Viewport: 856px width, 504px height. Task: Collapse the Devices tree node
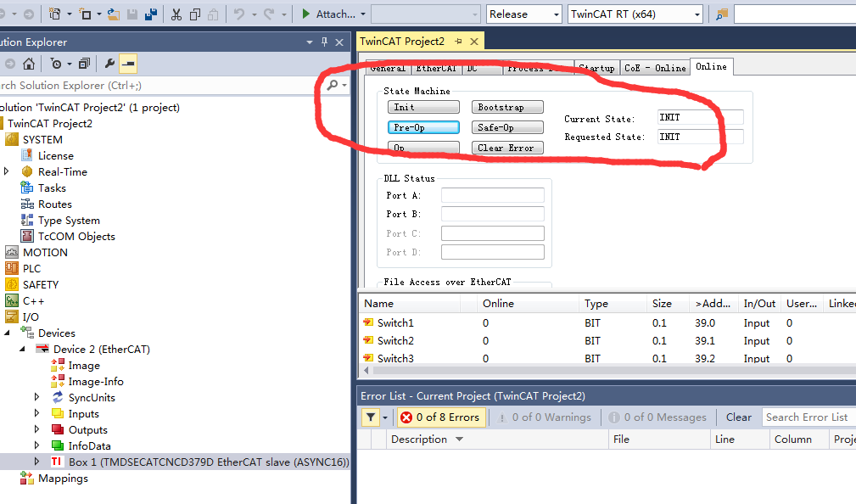7,333
